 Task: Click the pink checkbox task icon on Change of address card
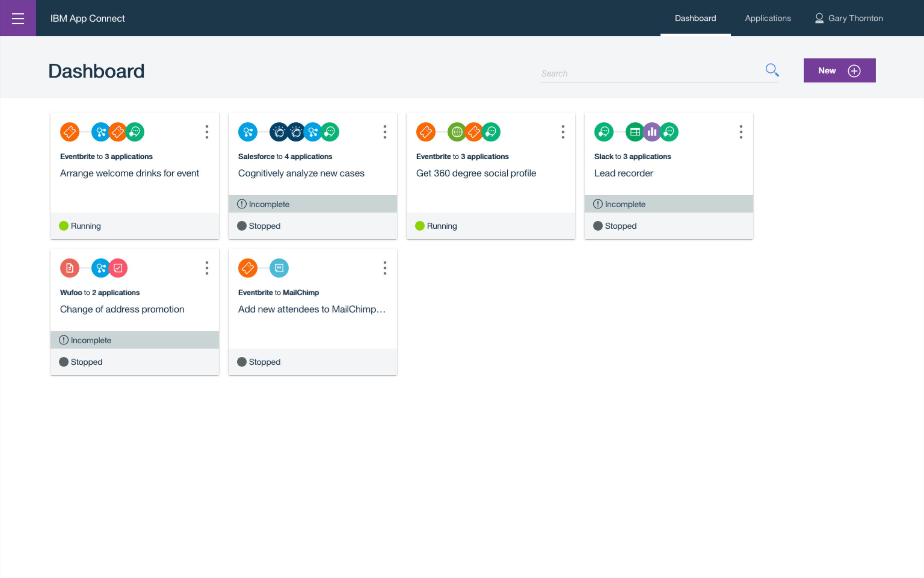click(118, 268)
